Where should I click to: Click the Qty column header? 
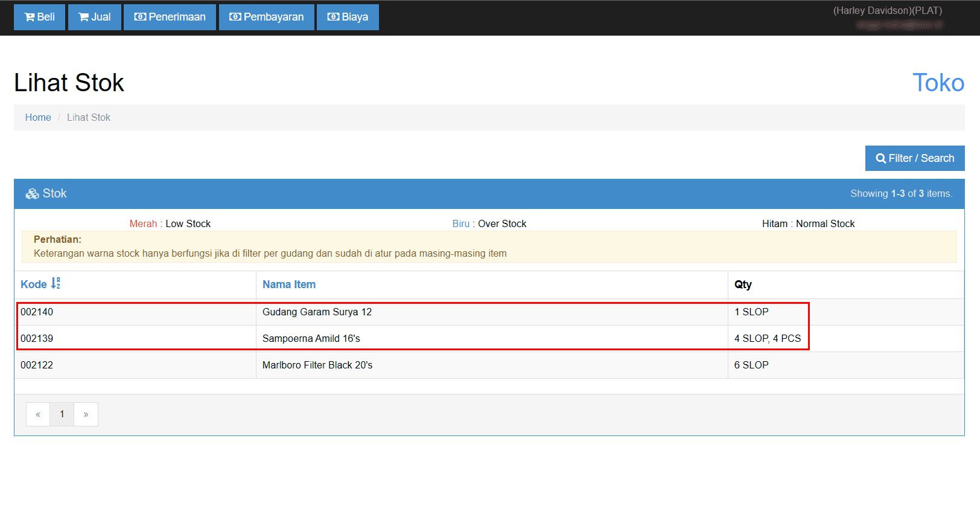pyautogui.click(x=743, y=284)
